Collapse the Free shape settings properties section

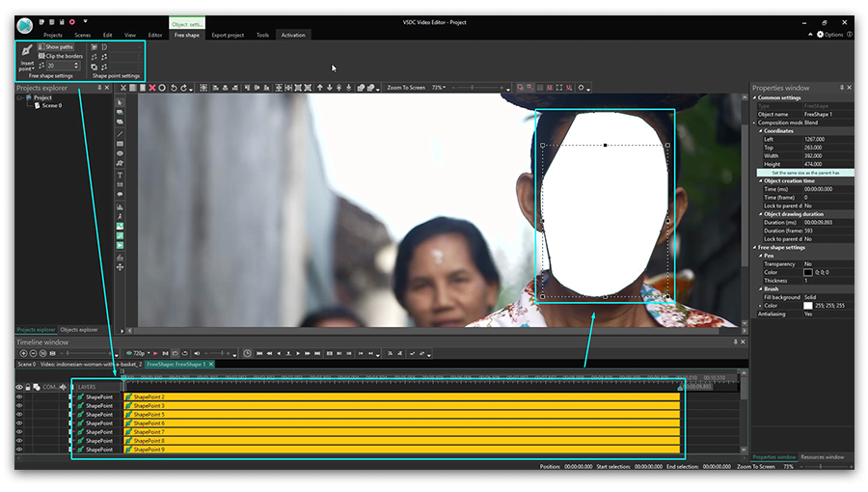(754, 248)
